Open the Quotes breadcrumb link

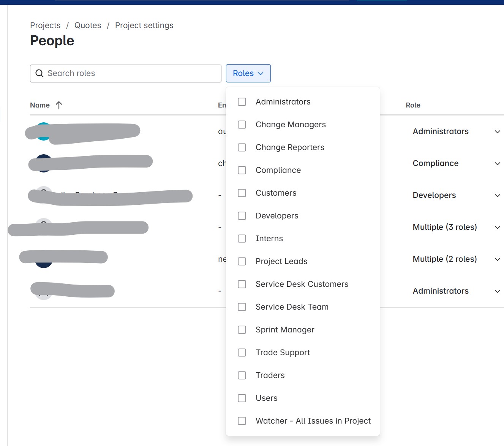click(88, 25)
